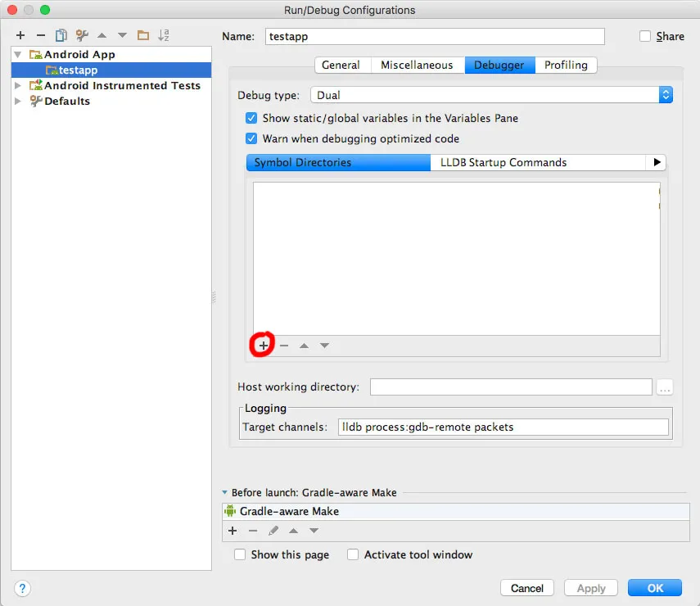Select testapp configuration in tree
Viewport: 700px width, 606px height.
(x=111, y=70)
